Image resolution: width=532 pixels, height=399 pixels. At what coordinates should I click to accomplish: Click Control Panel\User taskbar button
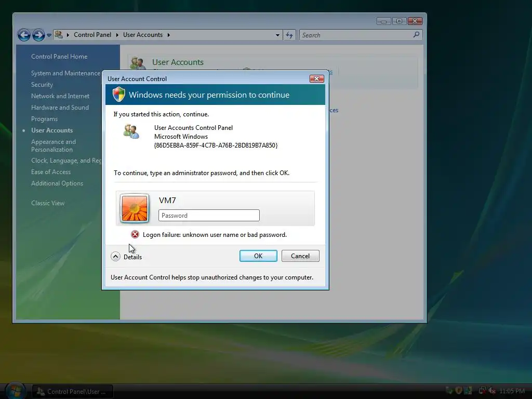pyautogui.click(x=72, y=392)
